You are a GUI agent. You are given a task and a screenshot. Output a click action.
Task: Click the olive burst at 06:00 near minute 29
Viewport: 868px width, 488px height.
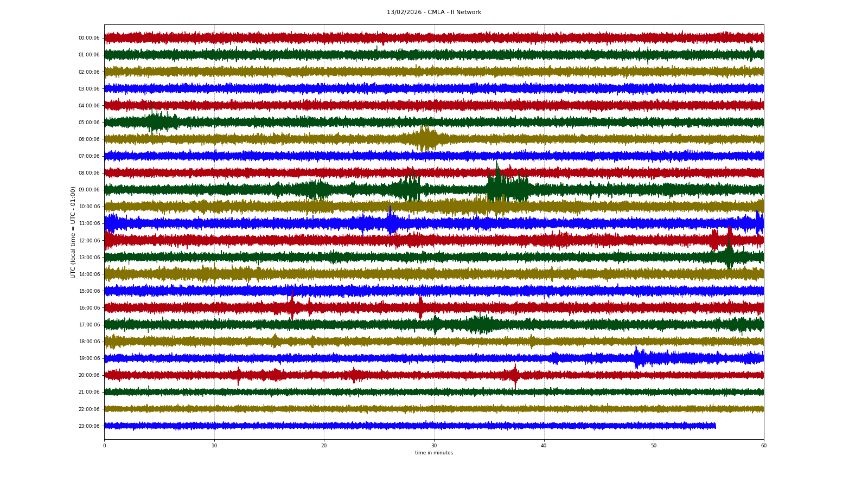click(425, 139)
